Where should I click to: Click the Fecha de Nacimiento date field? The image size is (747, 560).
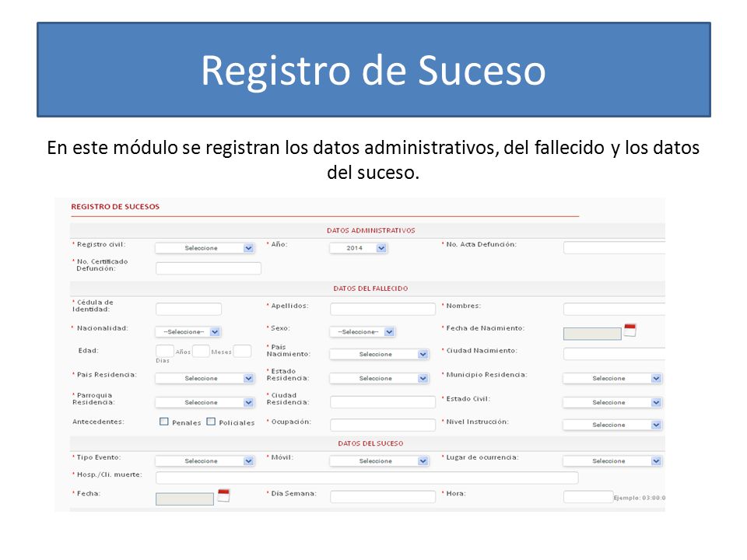pos(592,334)
